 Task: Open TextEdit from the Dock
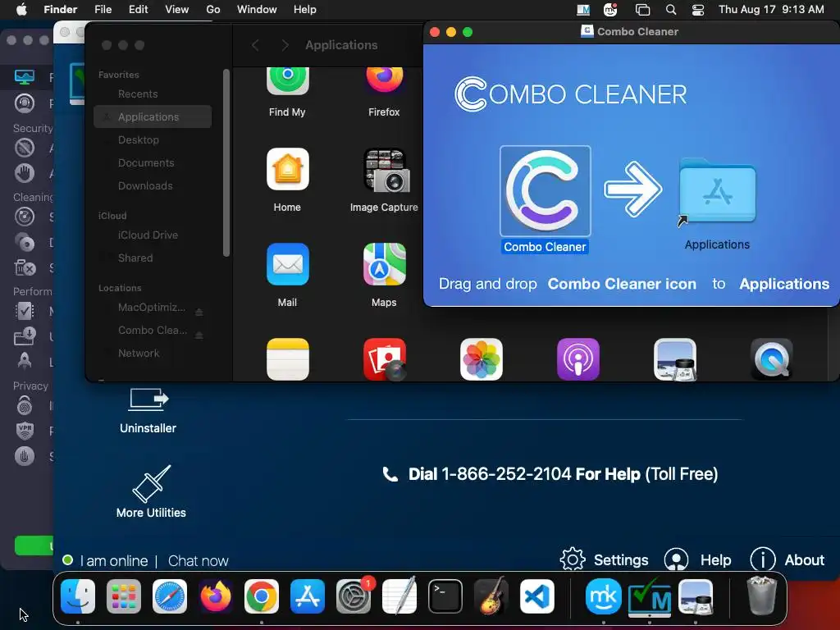(x=399, y=596)
